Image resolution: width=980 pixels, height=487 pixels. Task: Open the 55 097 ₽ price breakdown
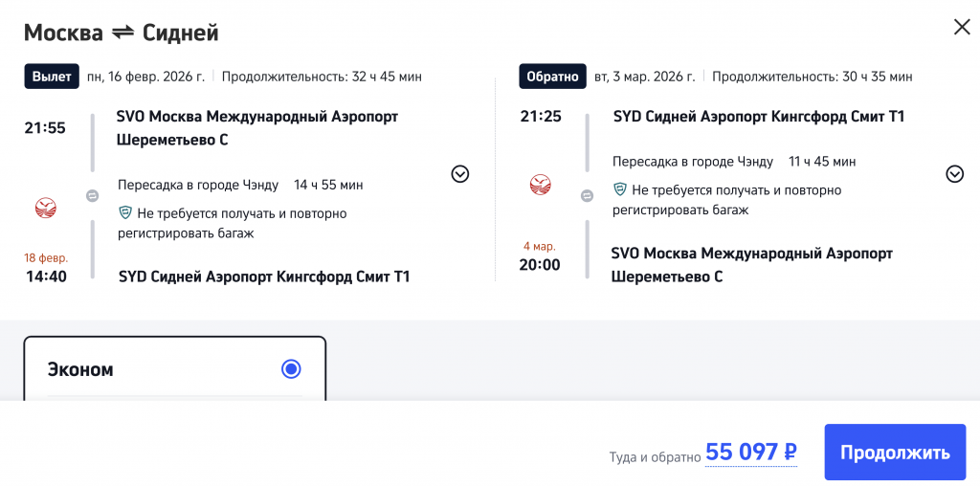pyautogui.click(x=750, y=453)
